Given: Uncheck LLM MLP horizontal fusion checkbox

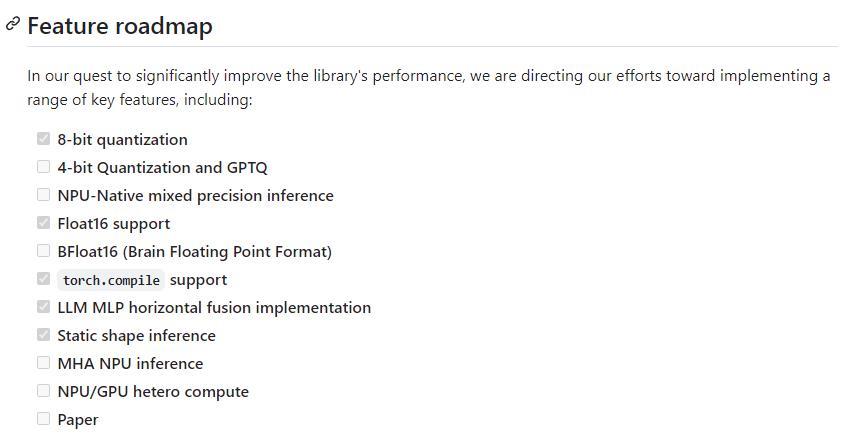Looking at the screenshot, I should [x=43, y=307].
